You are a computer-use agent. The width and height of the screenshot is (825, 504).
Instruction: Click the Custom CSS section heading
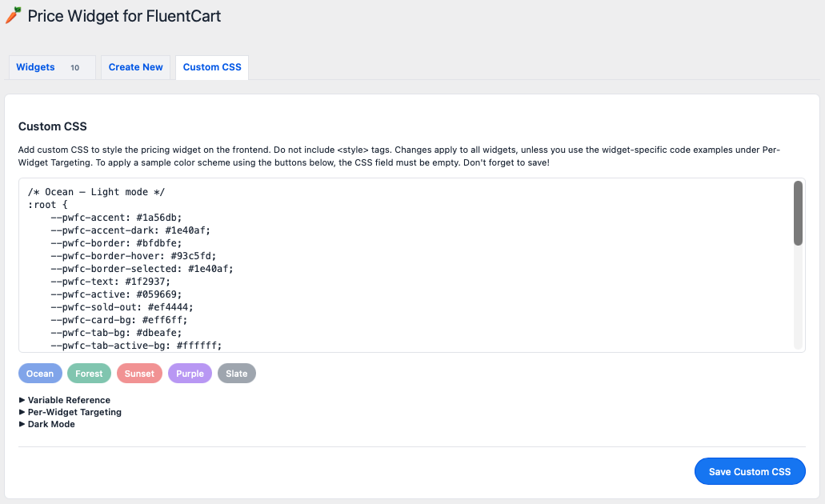[x=53, y=126]
